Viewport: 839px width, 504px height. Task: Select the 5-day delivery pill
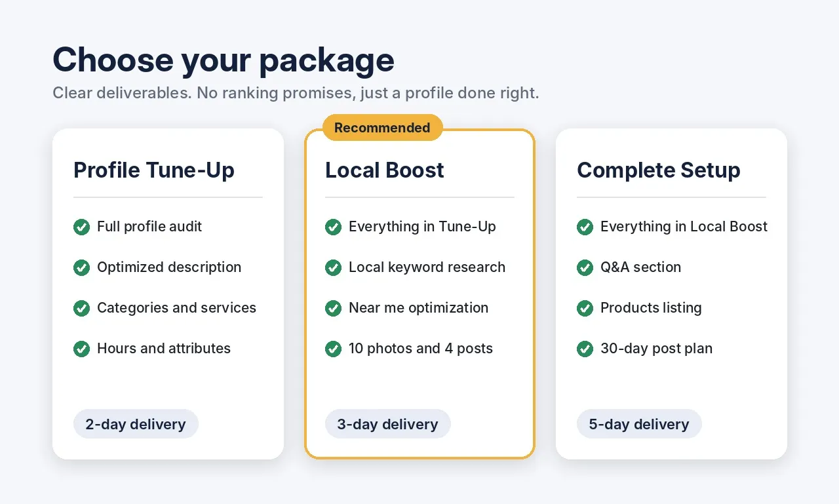[639, 424]
